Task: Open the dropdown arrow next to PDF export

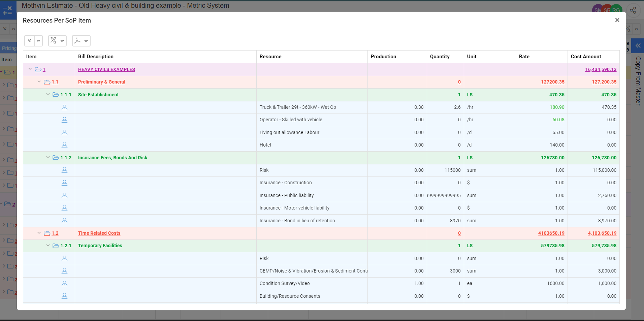Action: tap(86, 41)
